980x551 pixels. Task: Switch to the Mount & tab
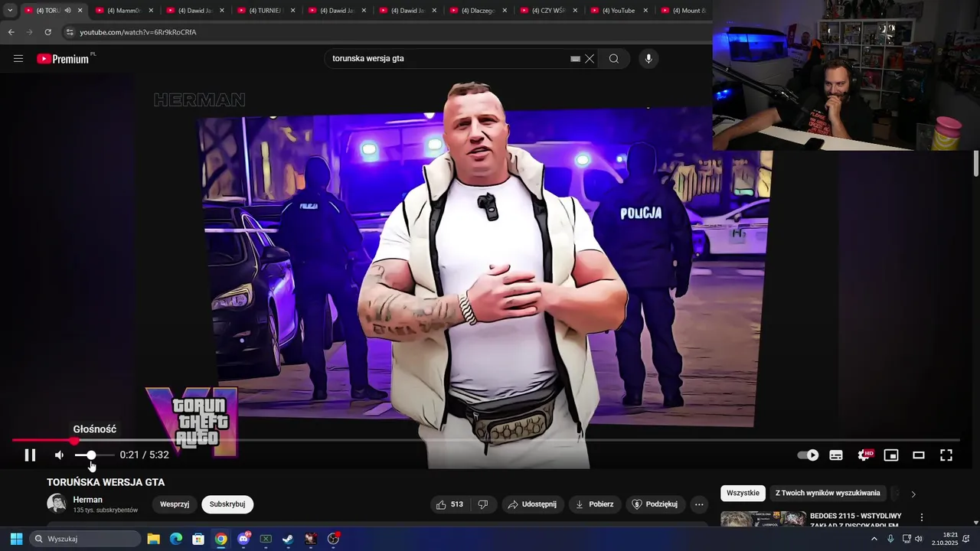685,11
